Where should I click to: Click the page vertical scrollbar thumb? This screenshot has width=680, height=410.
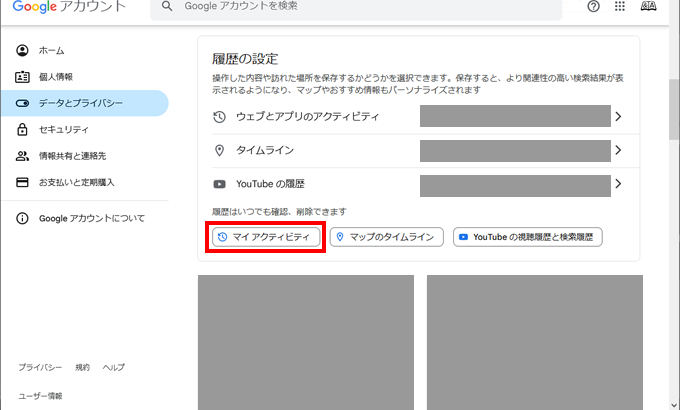click(x=674, y=109)
